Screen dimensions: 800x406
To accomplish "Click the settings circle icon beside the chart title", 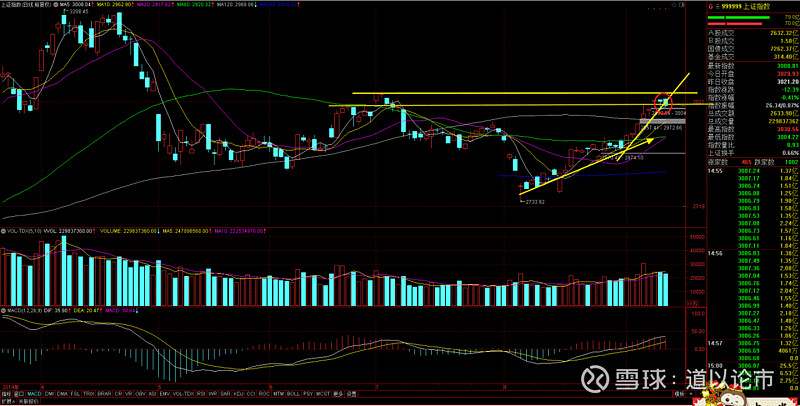I will tap(53, 4).
